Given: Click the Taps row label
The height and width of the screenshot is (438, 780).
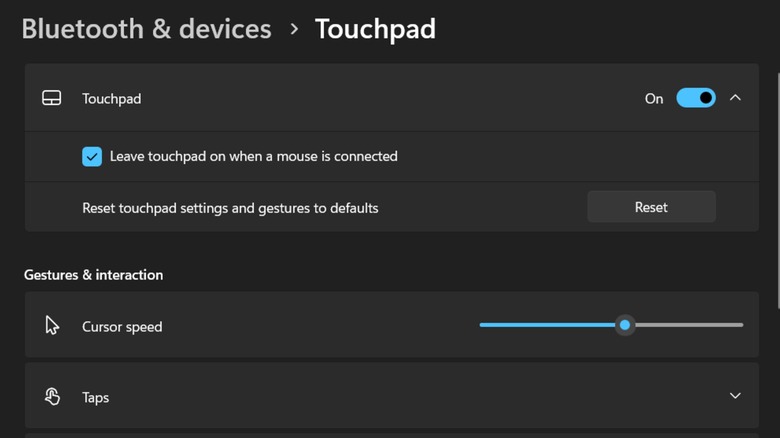Looking at the screenshot, I should click(96, 397).
